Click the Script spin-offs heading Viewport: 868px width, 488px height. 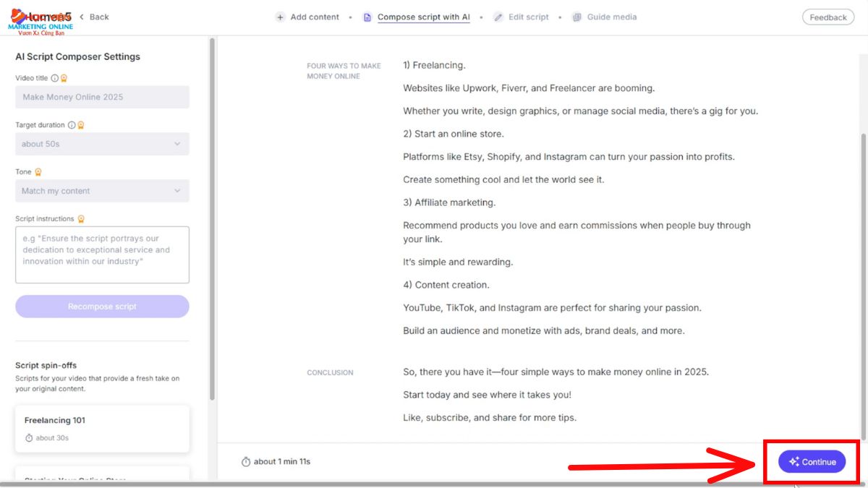click(x=46, y=365)
